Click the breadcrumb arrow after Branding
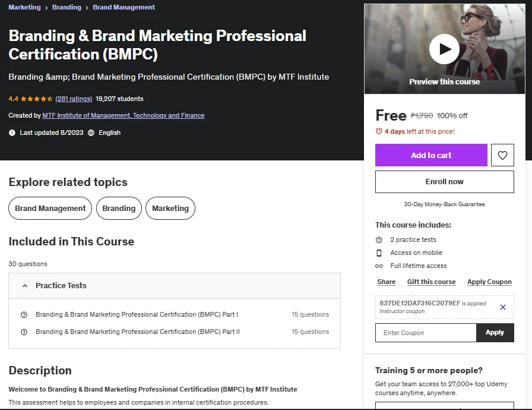The width and height of the screenshot is (532, 410). (87, 8)
